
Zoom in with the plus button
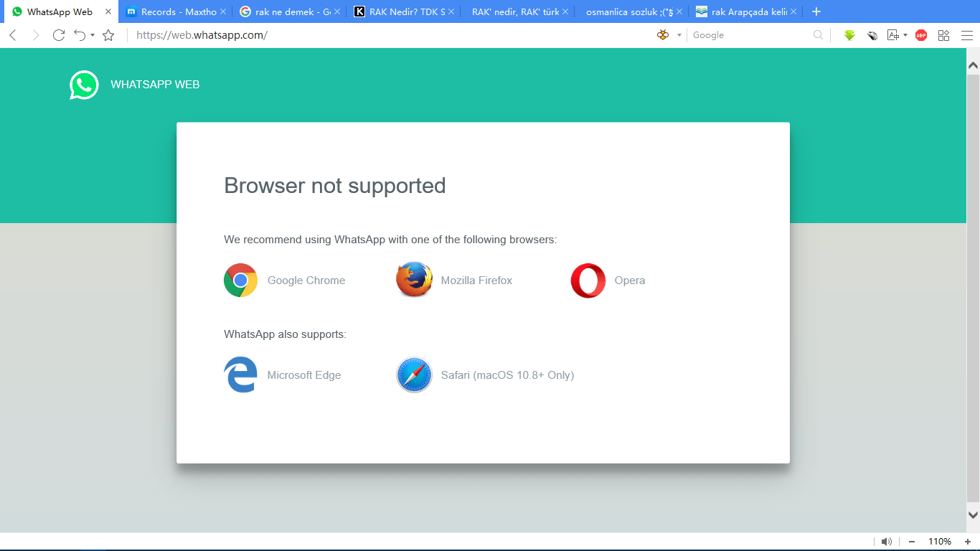pyautogui.click(x=968, y=542)
